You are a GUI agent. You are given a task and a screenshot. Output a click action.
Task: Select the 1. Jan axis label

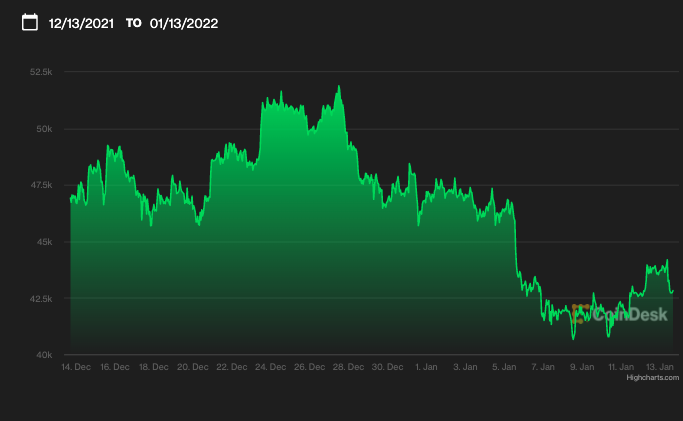click(426, 367)
